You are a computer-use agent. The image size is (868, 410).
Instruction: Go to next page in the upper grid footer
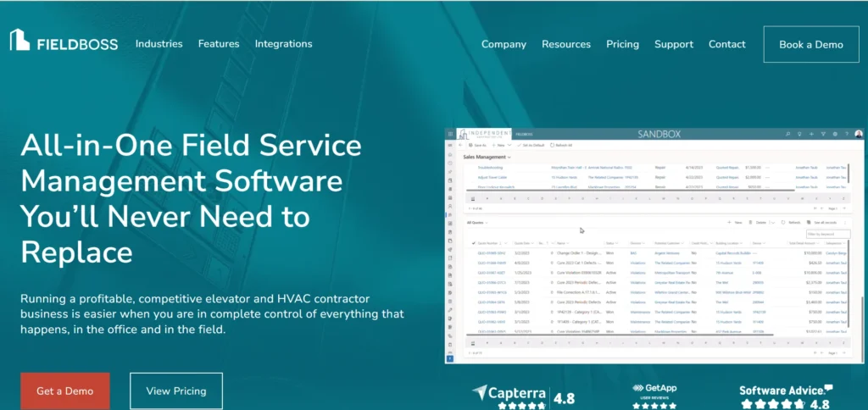844,208
